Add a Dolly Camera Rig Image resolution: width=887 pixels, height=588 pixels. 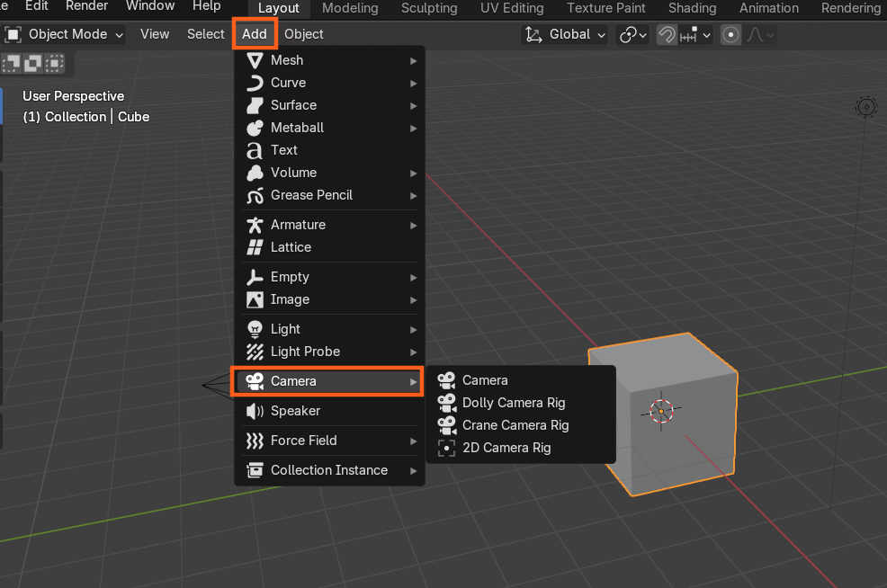click(521, 403)
